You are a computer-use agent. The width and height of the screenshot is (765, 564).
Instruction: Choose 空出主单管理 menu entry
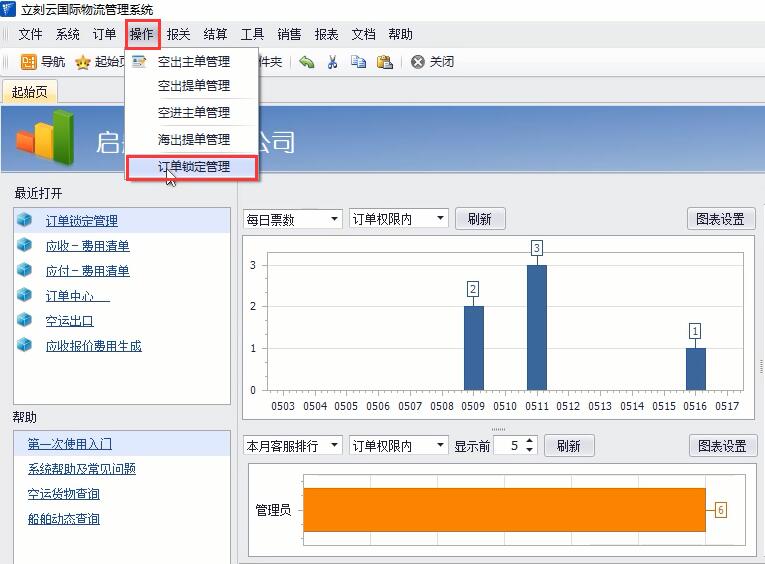(194, 62)
